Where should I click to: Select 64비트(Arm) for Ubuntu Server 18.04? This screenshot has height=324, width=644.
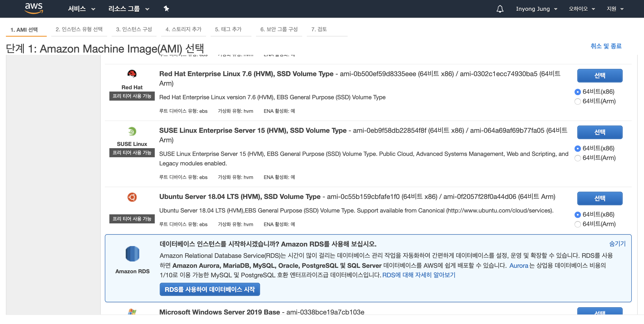click(577, 224)
